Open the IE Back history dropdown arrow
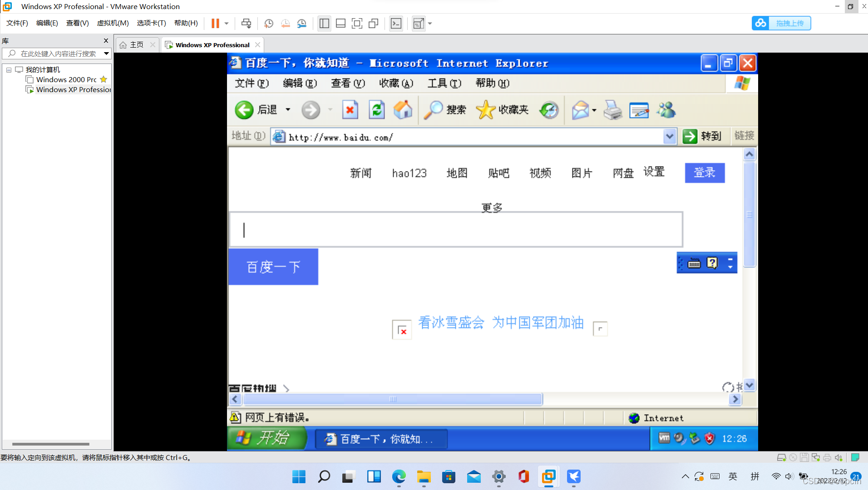This screenshot has width=868, height=490. pyautogui.click(x=288, y=110)
